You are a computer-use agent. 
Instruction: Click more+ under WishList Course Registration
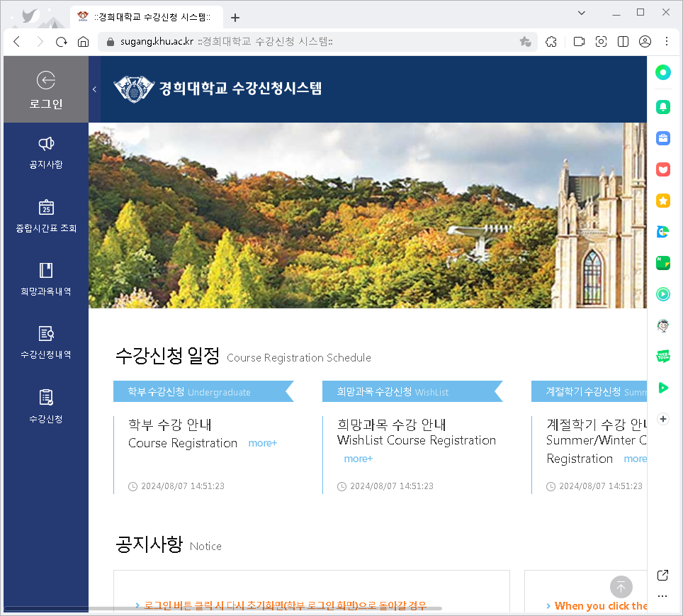(x=358, y=459)
